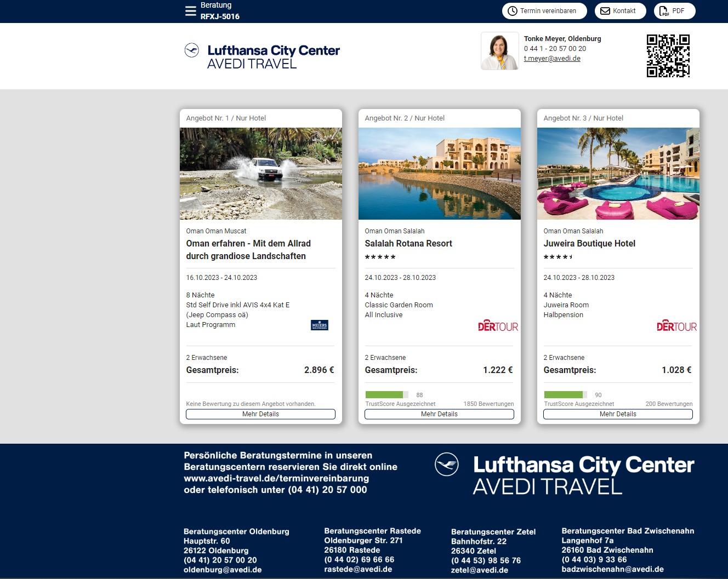Click the Meiers Weltreisen logo icon
728x579 pixels.
(320, 325)
